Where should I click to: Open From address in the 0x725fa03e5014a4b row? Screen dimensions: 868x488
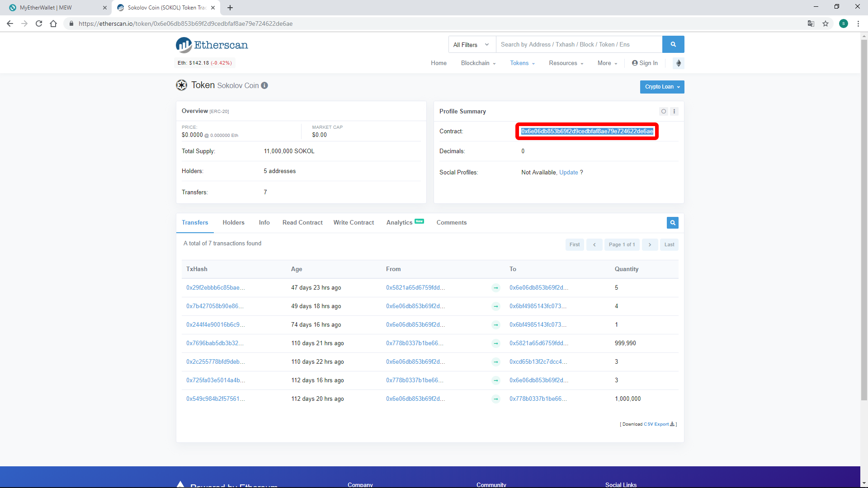[x=415, y=380]
